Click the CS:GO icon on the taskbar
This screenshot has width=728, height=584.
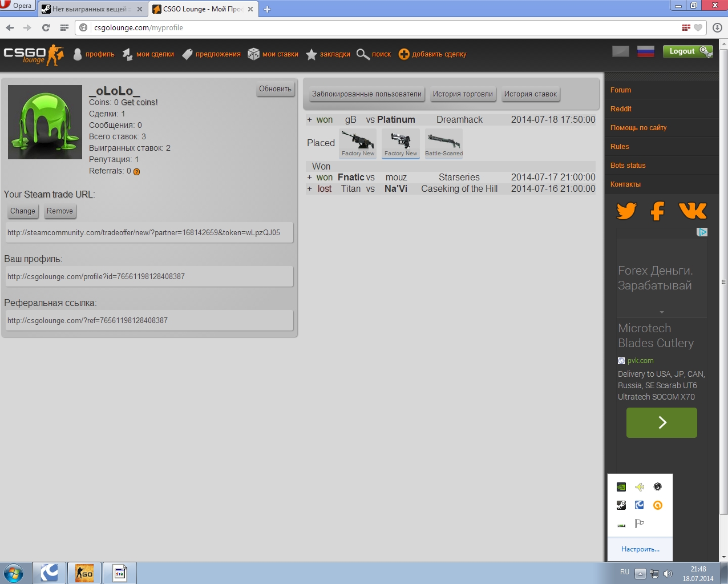[84, 573]
